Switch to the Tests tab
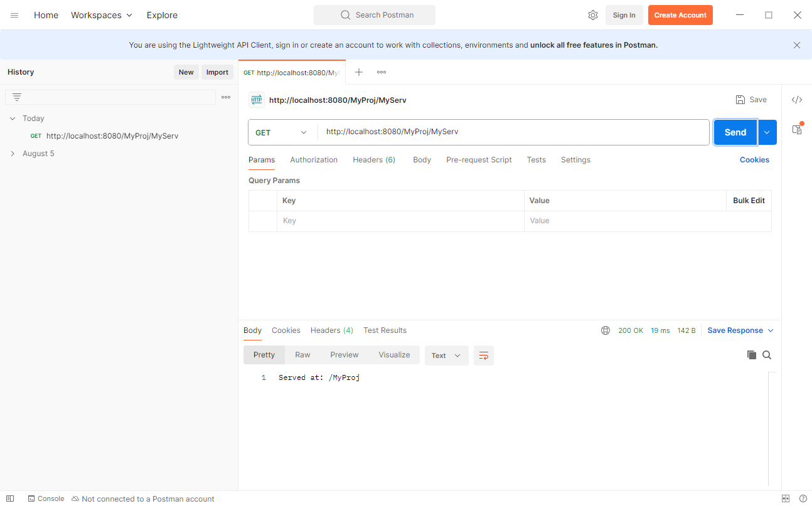The height and width of the screenshot is (506, 812). (x=536, y=160)
